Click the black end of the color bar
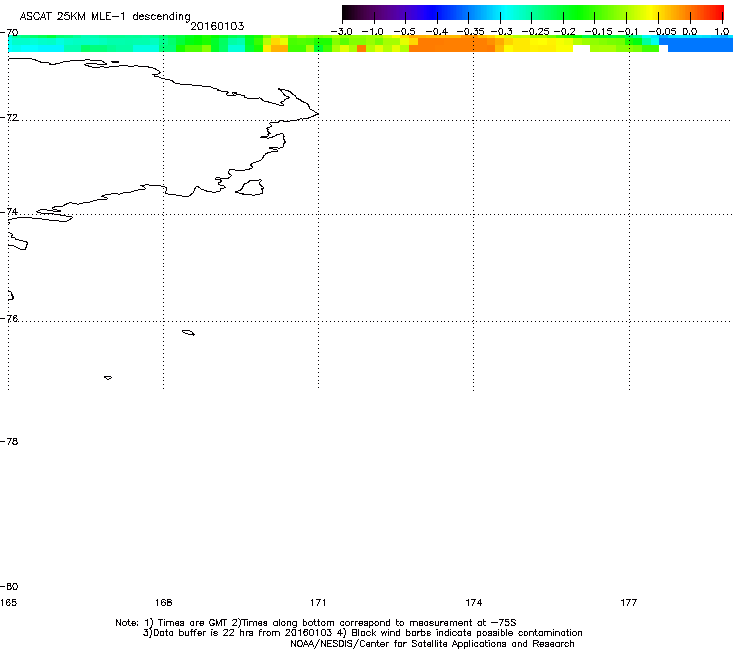The image size is (740, 650). (348, 13)
